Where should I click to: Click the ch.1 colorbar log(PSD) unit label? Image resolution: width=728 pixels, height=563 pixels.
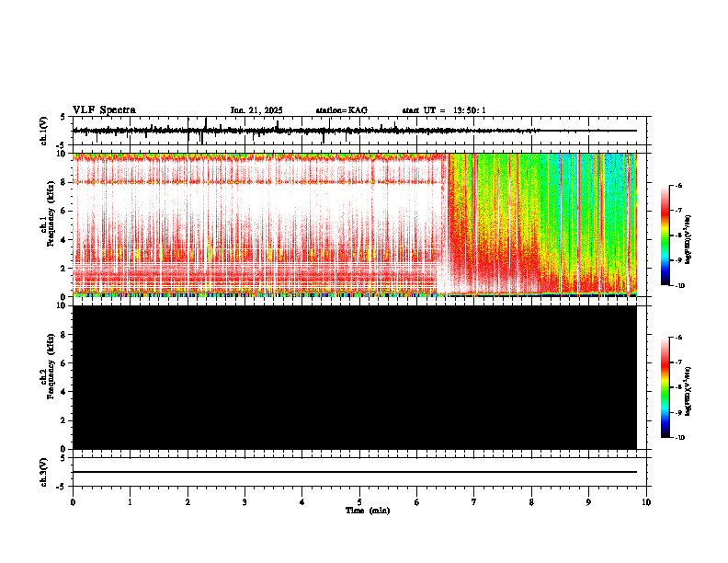coord(688,240)
